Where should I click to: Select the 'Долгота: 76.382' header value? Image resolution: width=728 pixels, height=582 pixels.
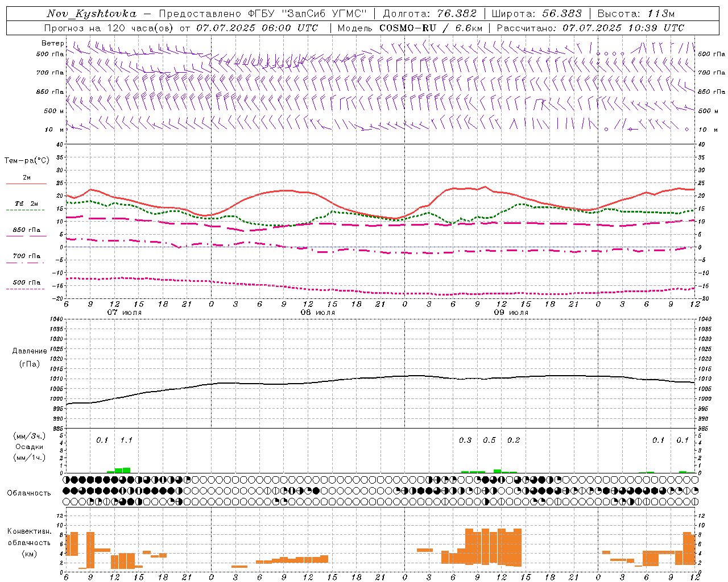(430, 14)
